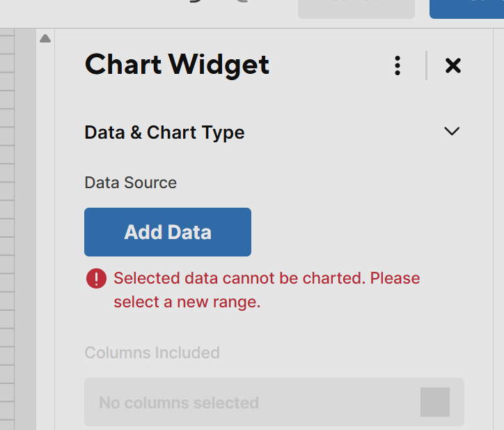Screen dimensions: 504x430
Task: Click the Add Data button
Action: click(168, 232)
